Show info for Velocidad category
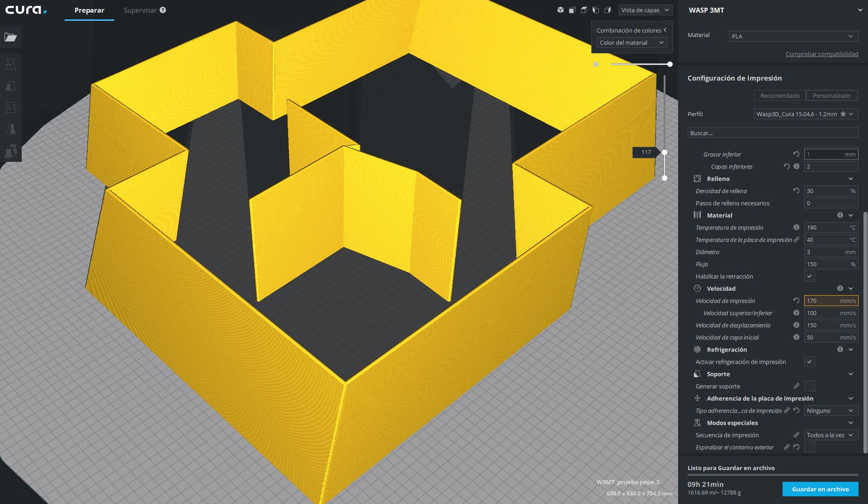 point(840,288)
